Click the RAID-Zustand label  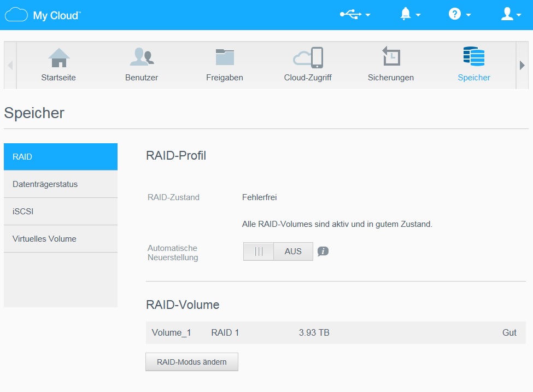[x=173, y=197]
